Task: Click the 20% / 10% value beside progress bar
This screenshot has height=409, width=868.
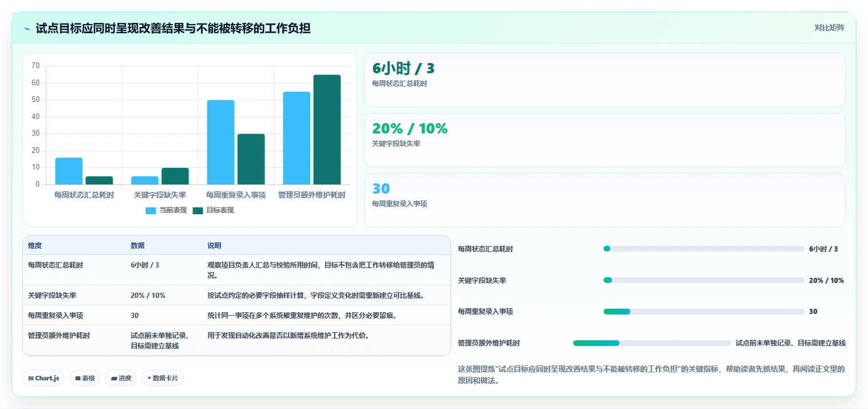Action: [826, 281]
